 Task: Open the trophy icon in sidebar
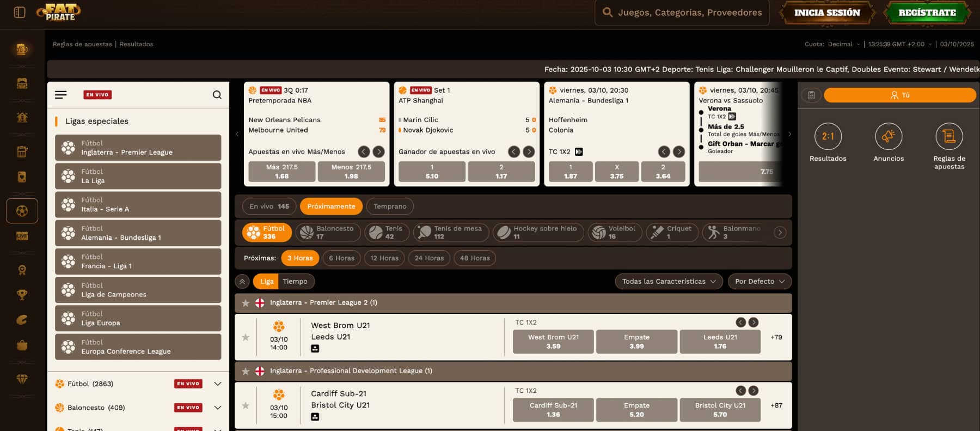pyautogui.click(x=22, y=295)
